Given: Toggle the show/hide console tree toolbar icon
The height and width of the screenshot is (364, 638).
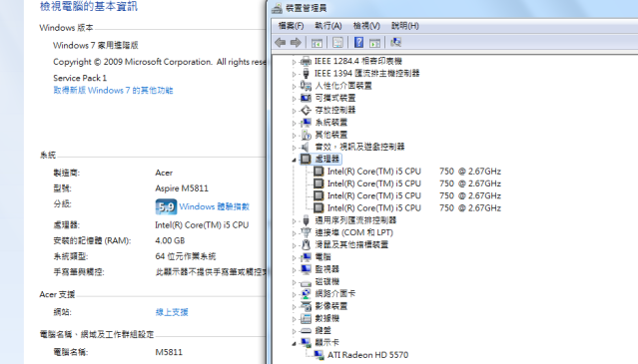Looking at the screenshot, I should click(317, 43).
